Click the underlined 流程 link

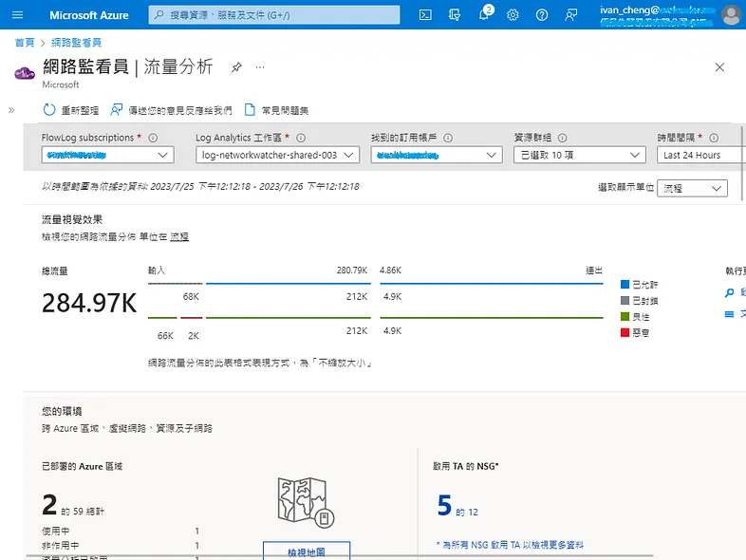[x=179, y=237]
